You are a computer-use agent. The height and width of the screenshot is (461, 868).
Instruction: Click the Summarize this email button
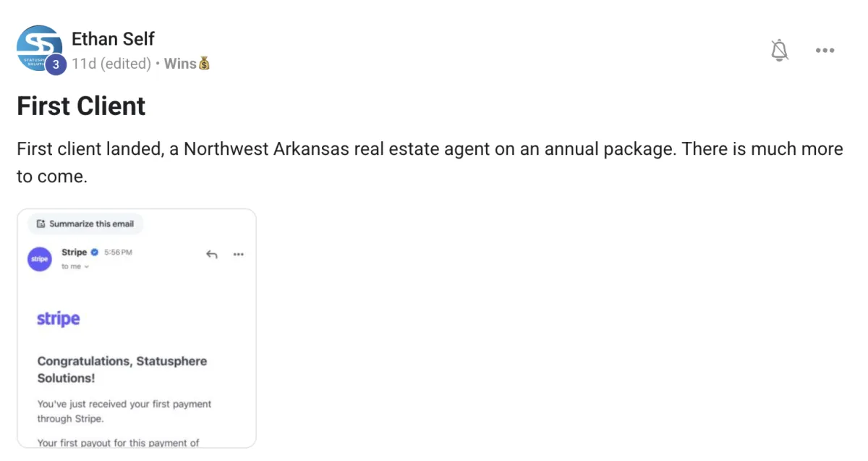point(85,224)
